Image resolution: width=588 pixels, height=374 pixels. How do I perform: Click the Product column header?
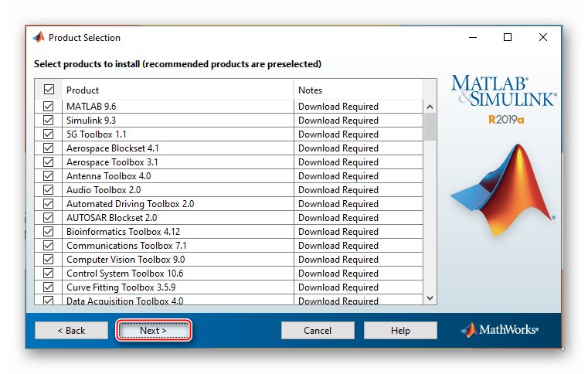pyautogui.click(x=178, y=90)
